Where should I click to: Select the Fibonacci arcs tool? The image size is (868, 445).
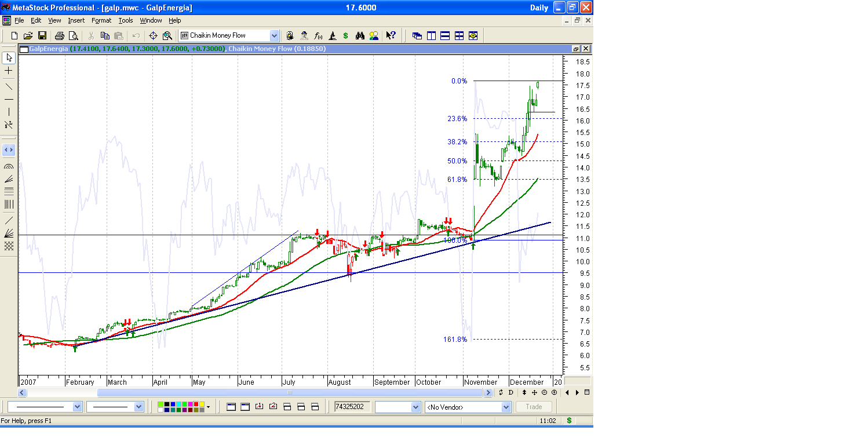[x=9, y=166]
